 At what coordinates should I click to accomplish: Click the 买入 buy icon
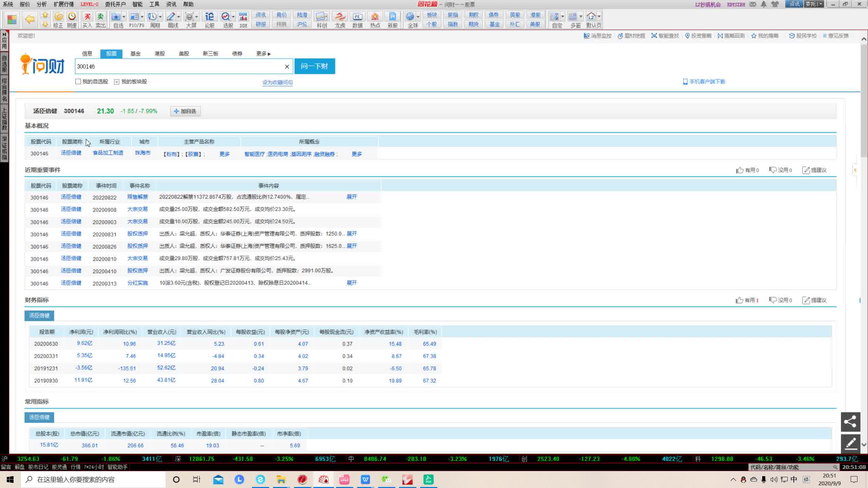[87, 20]
